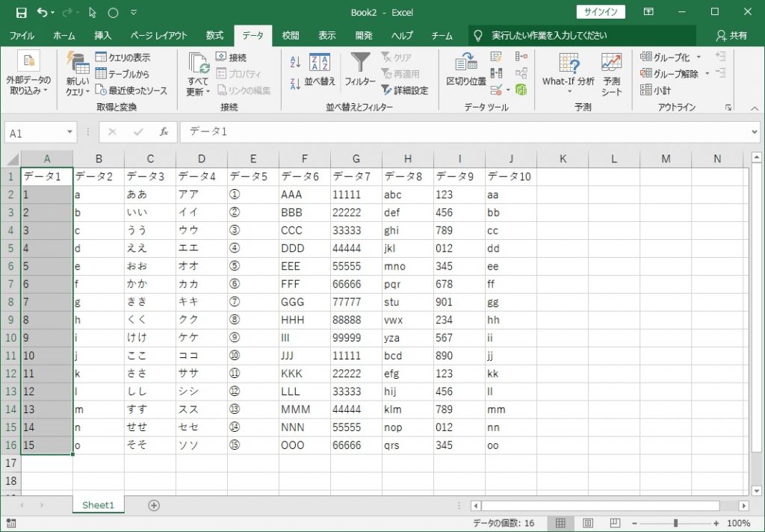Sort ascending with the A-Z icon
The height and width of the screenshot is (532, 765).
295,61
